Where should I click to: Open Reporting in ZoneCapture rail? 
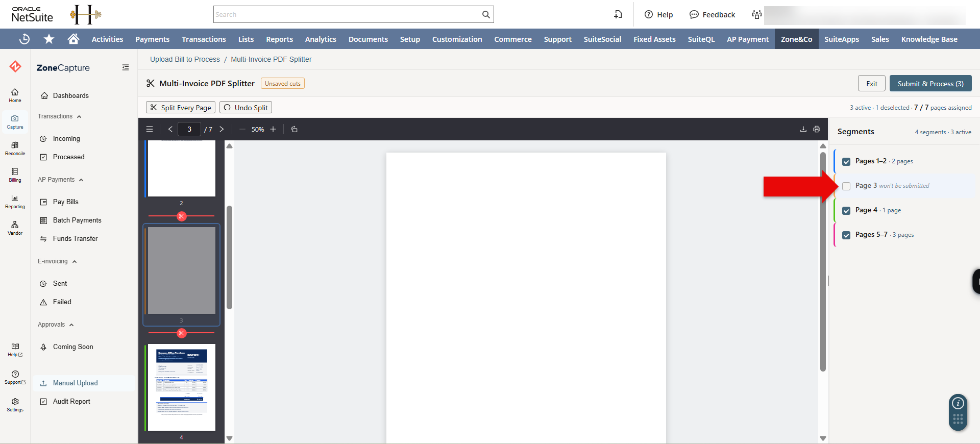pyautogui.click(x=15, y=202)
